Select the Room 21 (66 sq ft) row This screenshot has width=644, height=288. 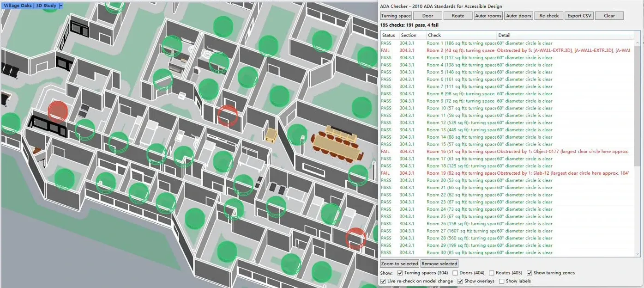coord(507,188)
